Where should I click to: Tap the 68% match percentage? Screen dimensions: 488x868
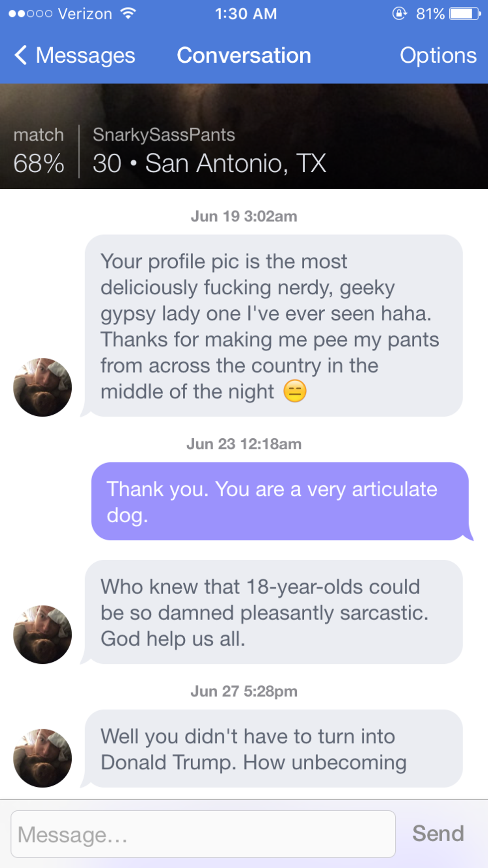pyautogui.click(x=39, y=163)
